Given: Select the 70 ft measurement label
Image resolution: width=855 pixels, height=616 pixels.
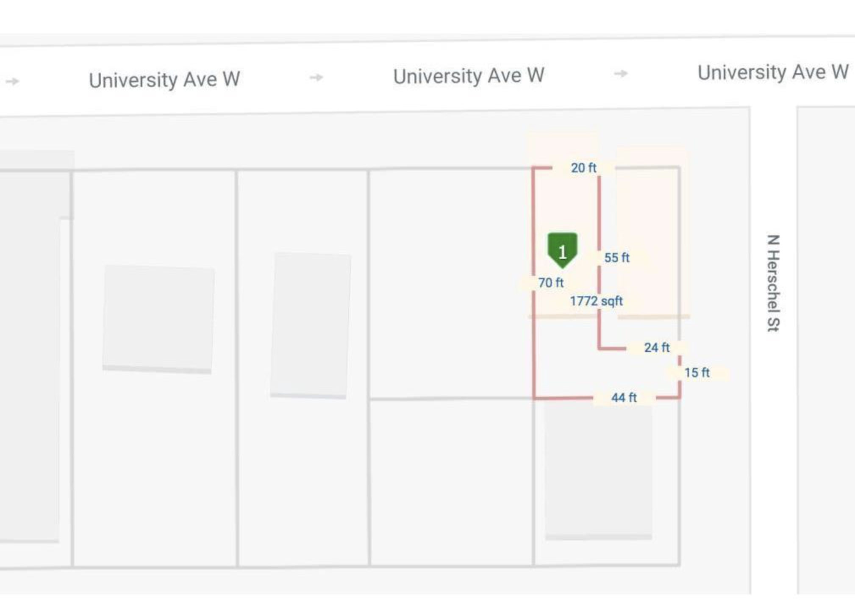Looking at the screenshot, I should (550, 283).
